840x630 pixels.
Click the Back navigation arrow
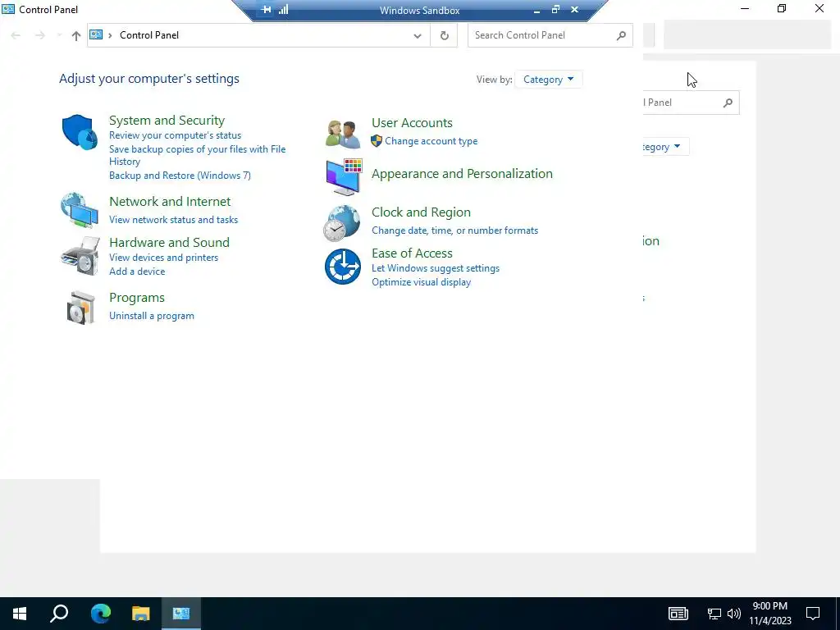click(x=16, y=36)
